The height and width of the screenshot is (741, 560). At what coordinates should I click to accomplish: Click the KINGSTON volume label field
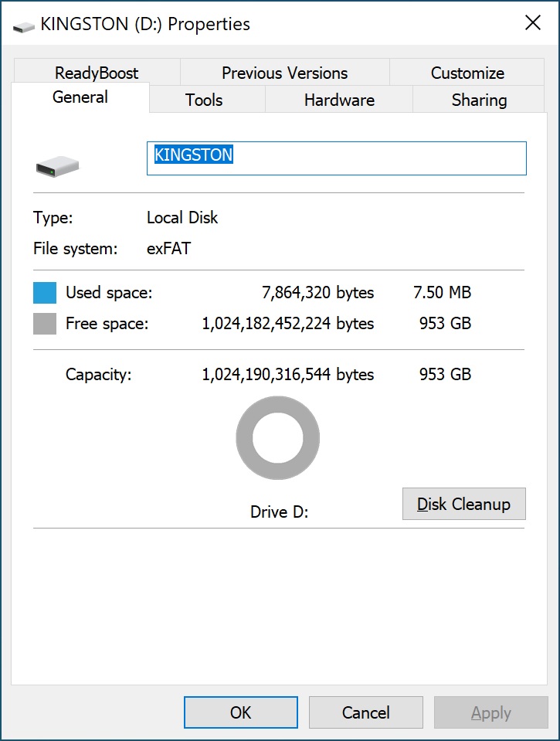(x=337, y=158)
